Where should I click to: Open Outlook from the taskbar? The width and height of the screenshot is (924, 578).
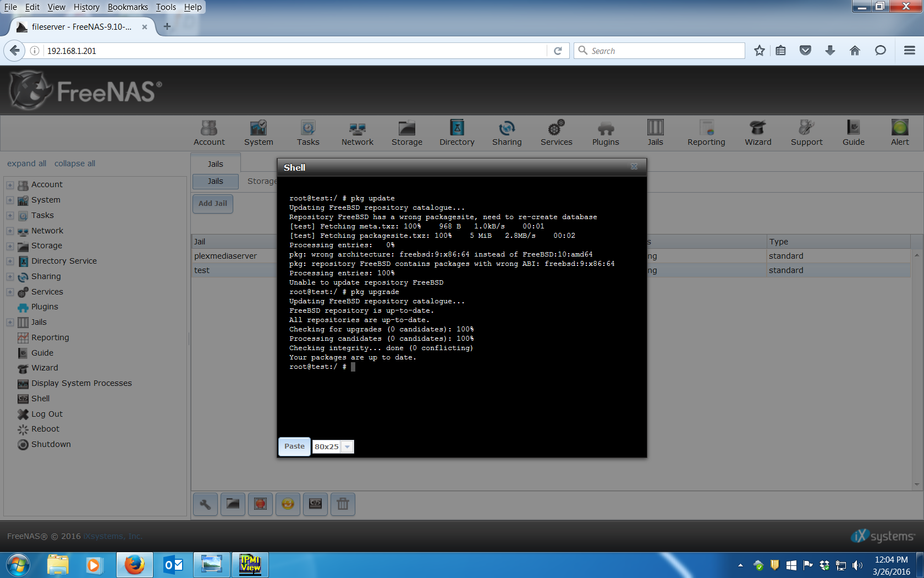tap(173, 565)
